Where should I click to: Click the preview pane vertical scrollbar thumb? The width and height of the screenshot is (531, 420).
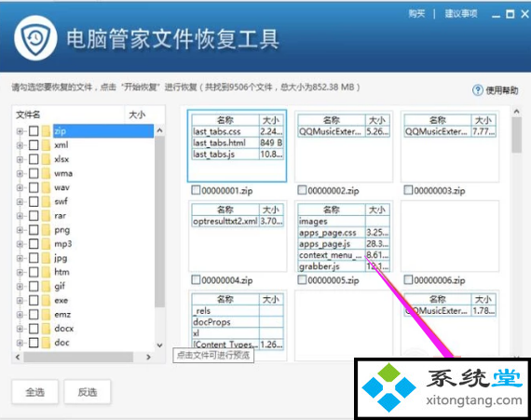516,135
